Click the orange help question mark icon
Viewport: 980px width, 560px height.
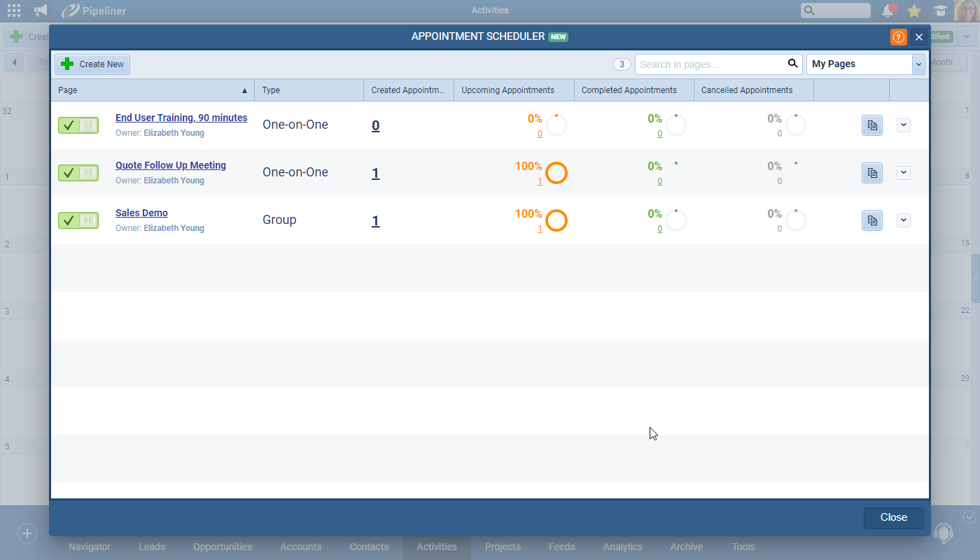tap(898, 37)
